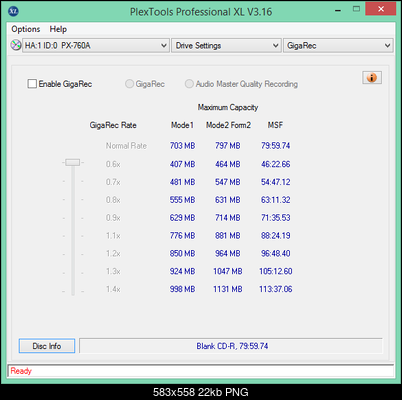
Task: Click the 79:59.74 value in MSF column
Action: click(275, 146)
